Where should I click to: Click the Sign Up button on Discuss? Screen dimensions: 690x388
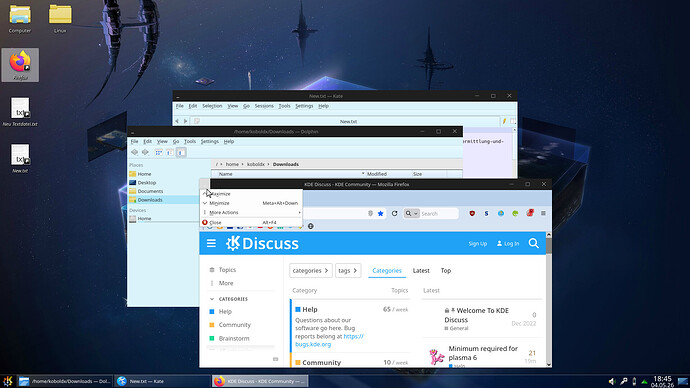[x=477, y=244]
